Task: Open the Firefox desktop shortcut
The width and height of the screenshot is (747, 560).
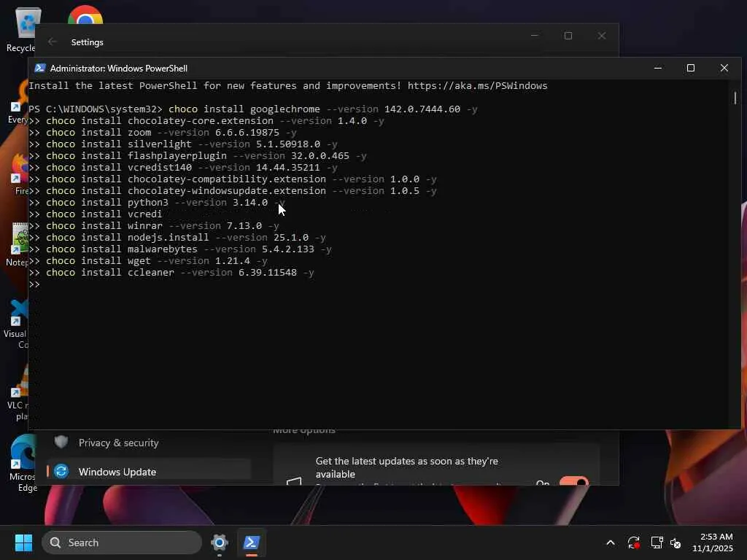Action: point(19,174)
